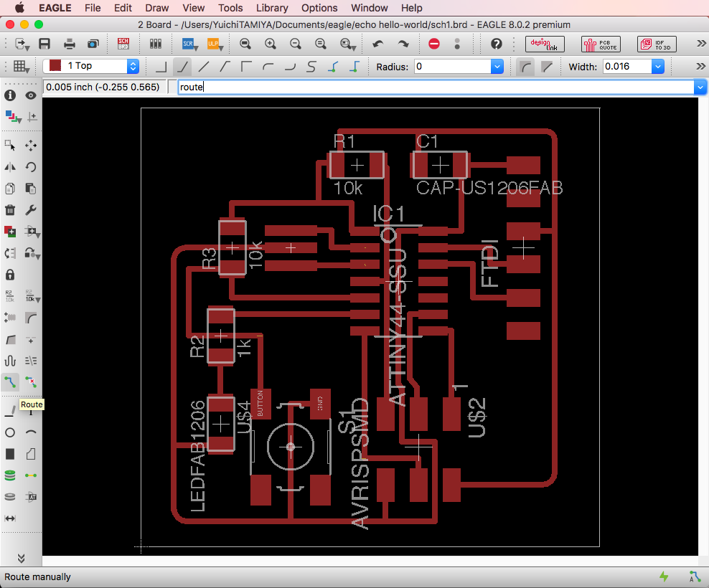Select the green Via tool
709x588 pixels.
pyautogui.click(x=10, y=475)
